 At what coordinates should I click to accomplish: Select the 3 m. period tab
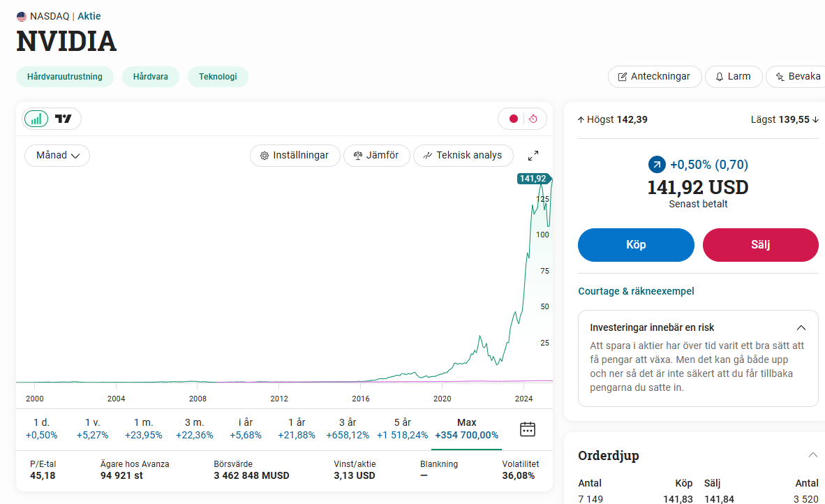pyautogui.click(x=195, y=429)
